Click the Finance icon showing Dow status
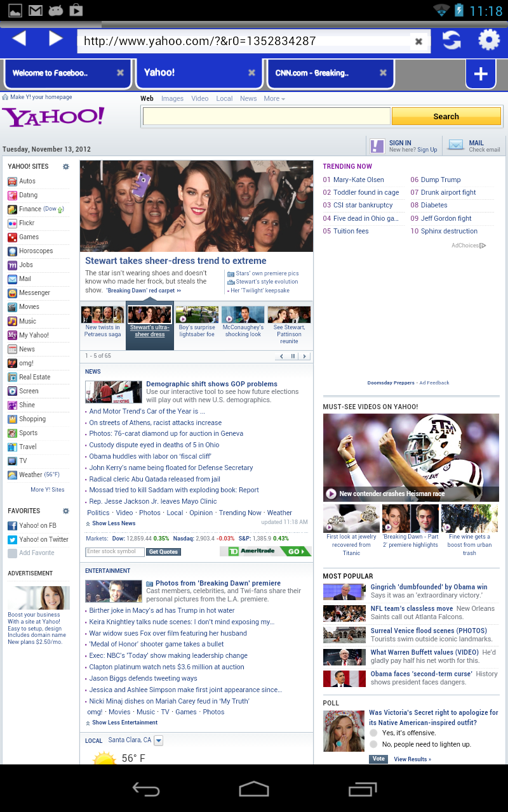 pyautogui.click(x=12, y=209)
